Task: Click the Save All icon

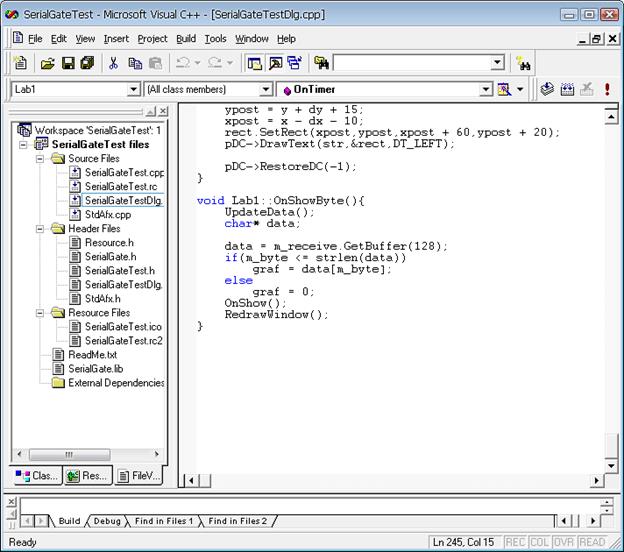Action: [87, 63]
